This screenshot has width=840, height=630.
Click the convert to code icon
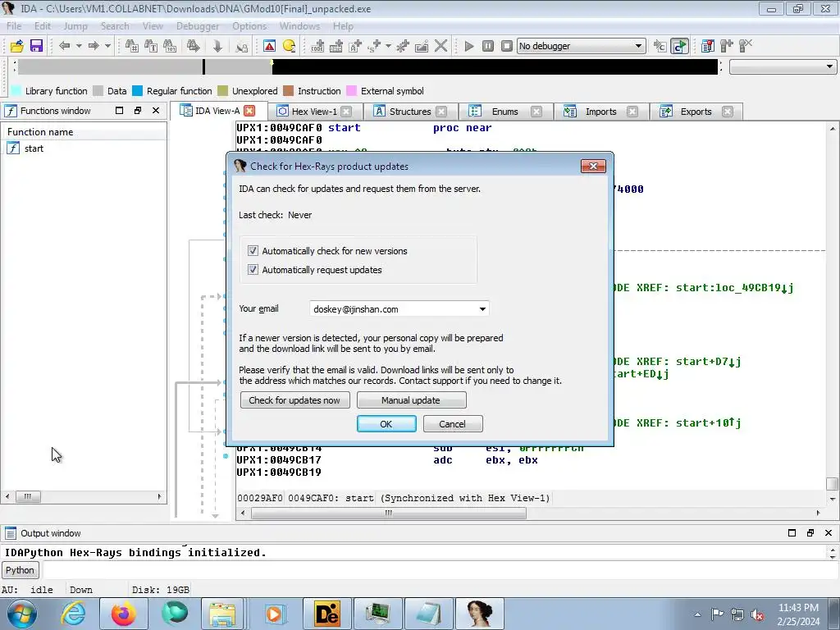317,46
